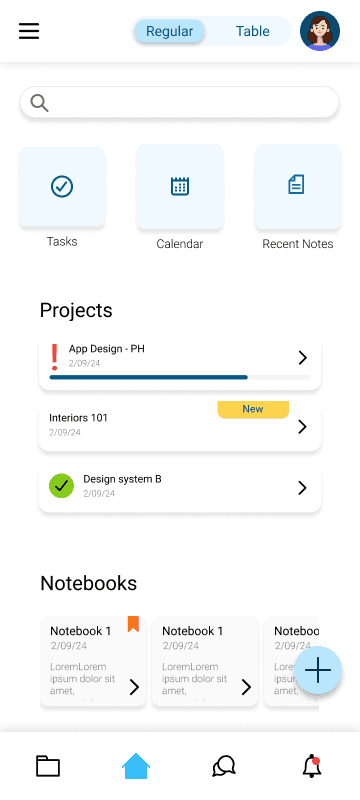Open the hamburger menu
The width and height of the screenshot is (360, 800).
click(29, 31)
